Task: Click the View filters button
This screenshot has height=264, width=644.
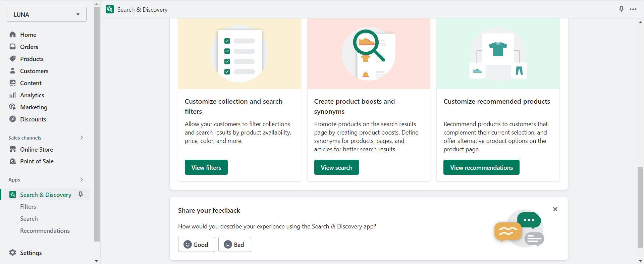Action: 206,167
